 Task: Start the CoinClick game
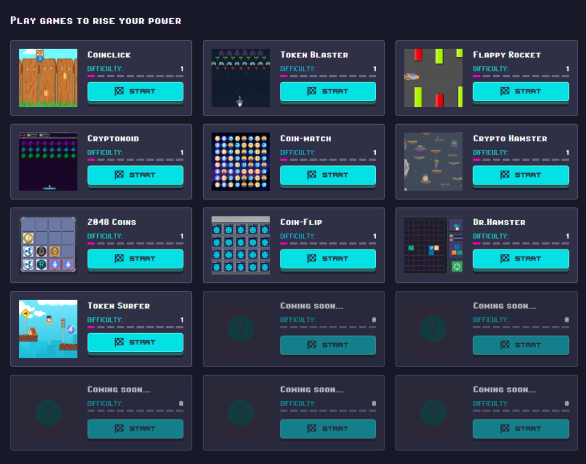click(x=135, y=91)
